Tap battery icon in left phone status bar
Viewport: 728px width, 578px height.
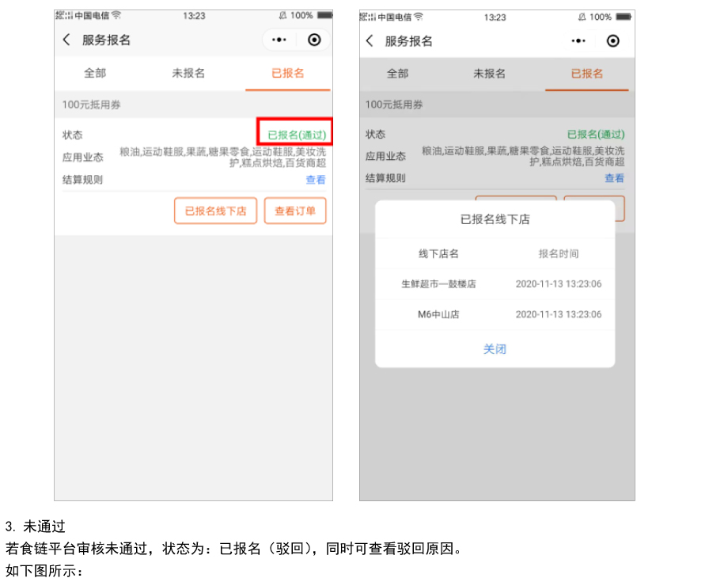coord(324,16)
